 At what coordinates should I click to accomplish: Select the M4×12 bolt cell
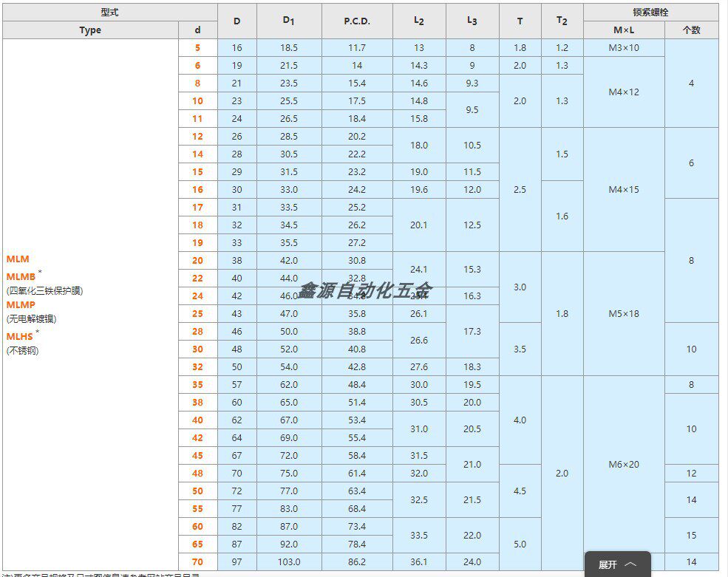(x=624, y=92)
